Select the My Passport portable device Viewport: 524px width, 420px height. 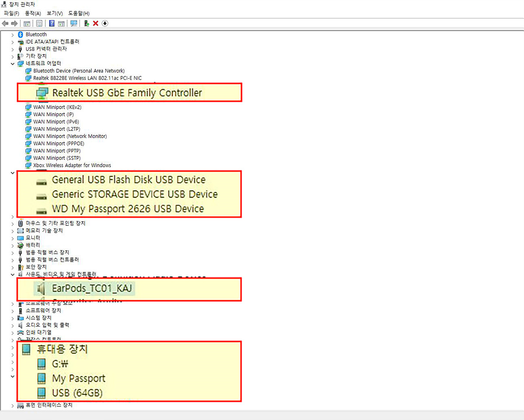[79, 378]
